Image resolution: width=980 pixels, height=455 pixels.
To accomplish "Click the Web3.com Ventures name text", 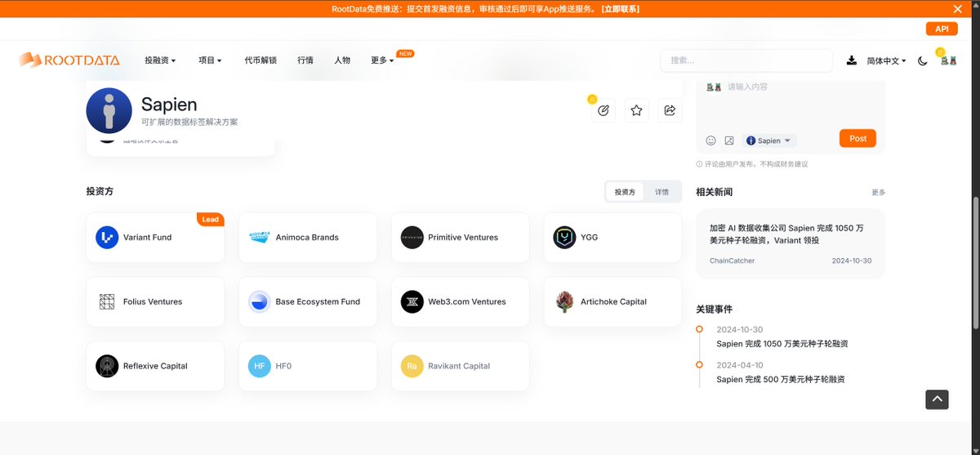I will pyautogui.click(x=467, y=302).
